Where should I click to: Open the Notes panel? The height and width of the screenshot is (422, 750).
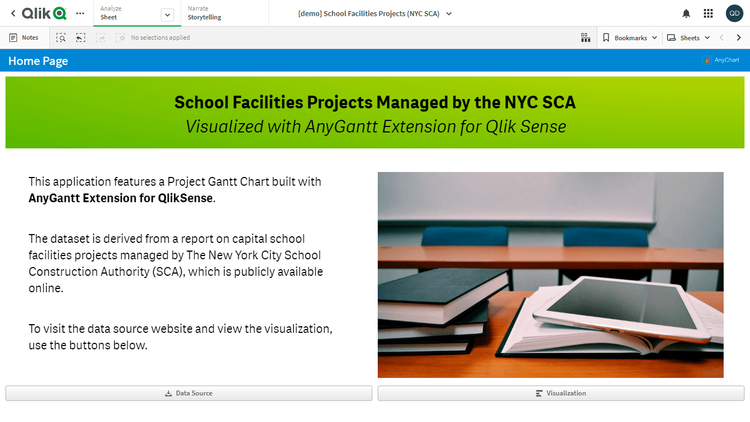coord(23,37)
